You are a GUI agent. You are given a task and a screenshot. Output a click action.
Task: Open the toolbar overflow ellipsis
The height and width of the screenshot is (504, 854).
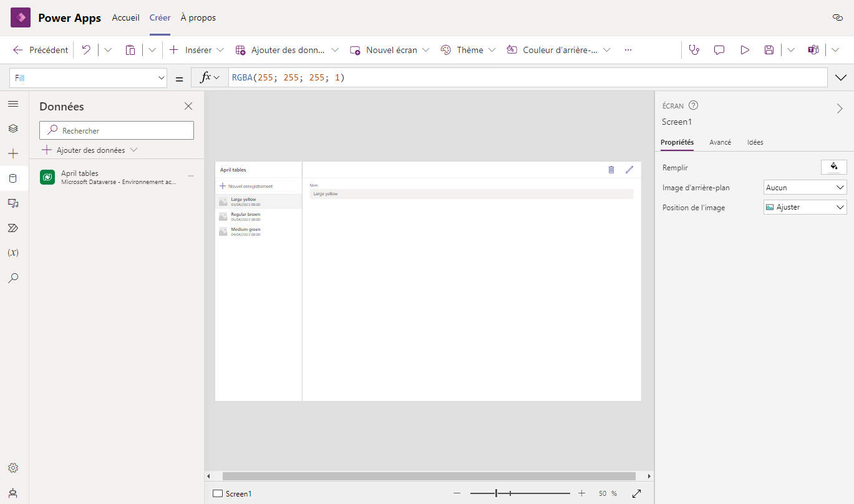coord(628,50)
